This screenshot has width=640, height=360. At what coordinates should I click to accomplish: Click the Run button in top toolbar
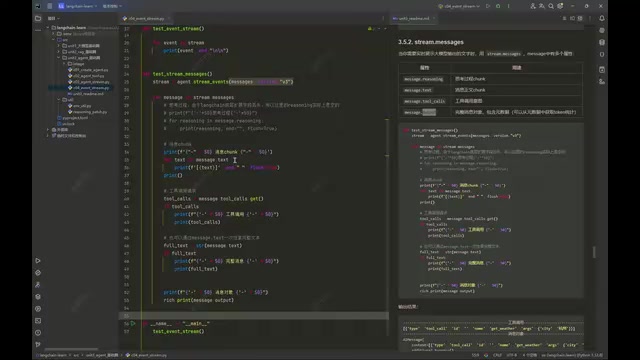[488, 6]
